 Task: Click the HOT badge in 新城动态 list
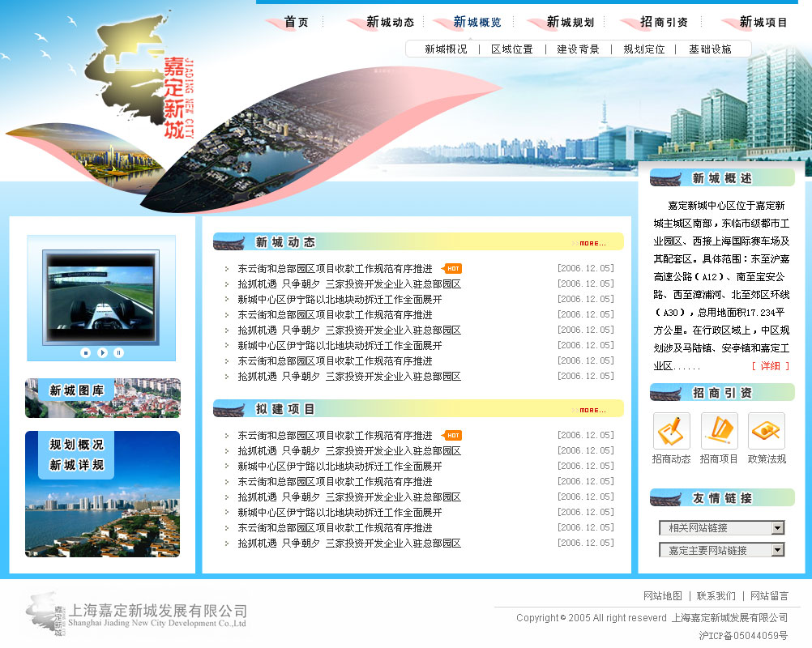(452, 269)
